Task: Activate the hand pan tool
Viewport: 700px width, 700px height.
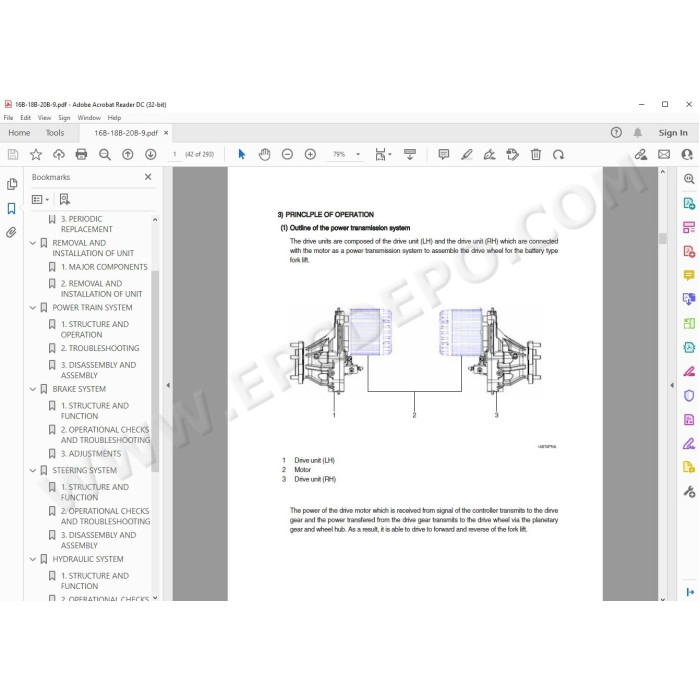Action: pyautogui.click(x=264, y=154)
